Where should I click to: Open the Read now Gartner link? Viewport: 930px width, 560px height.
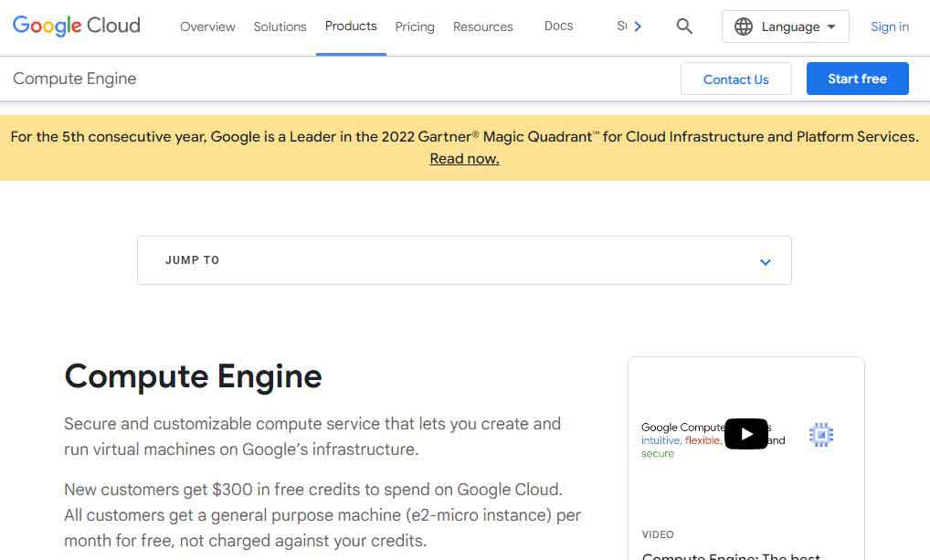pos(464,157)
